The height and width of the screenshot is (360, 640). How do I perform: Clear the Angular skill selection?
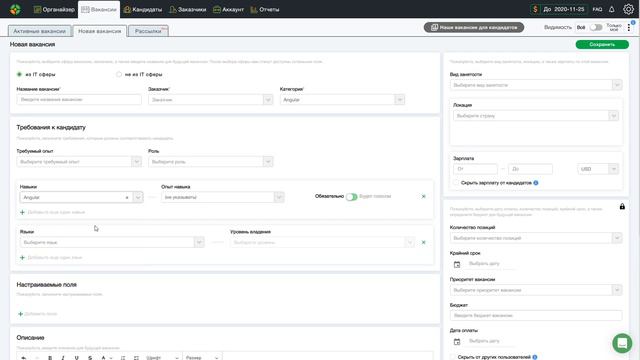point(127,198)
